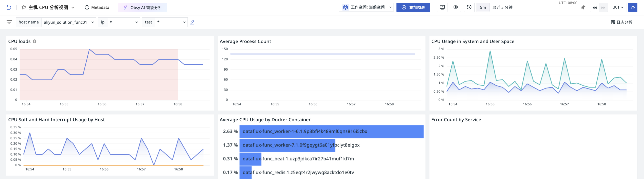Open Obsy AI 智能分析
644x179 pixels.
point(143,8)
